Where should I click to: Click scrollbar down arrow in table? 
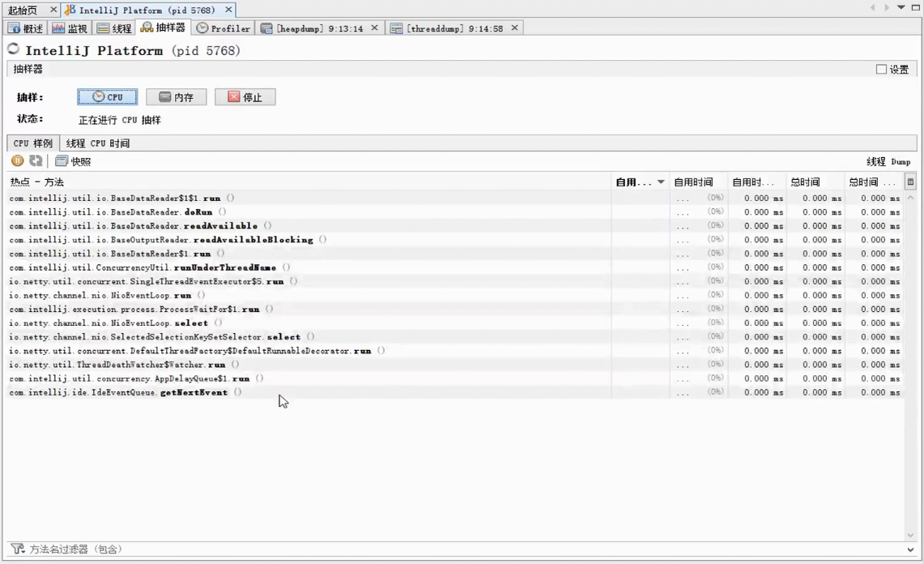[x=910, y=535]
